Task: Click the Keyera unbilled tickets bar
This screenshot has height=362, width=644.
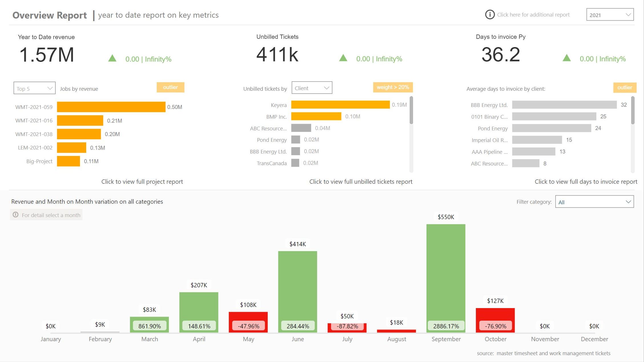Action: 340,105
